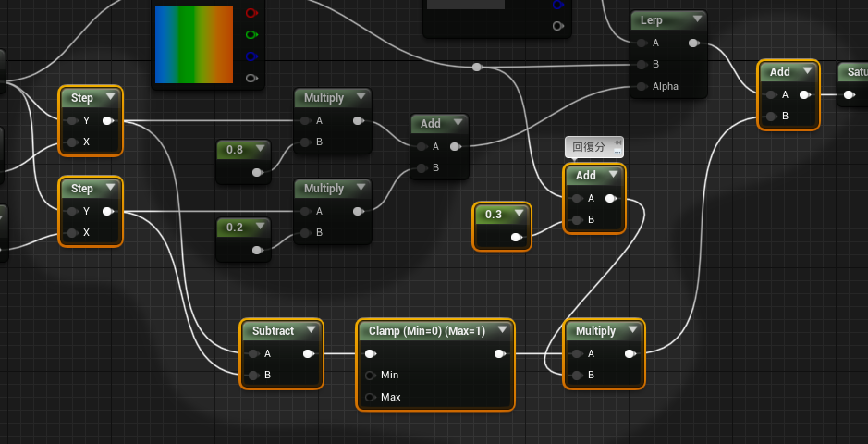
Task: Collapse the 回復分 Add node via its arrow
Action: pyautogui.click(x=613, y=176)
